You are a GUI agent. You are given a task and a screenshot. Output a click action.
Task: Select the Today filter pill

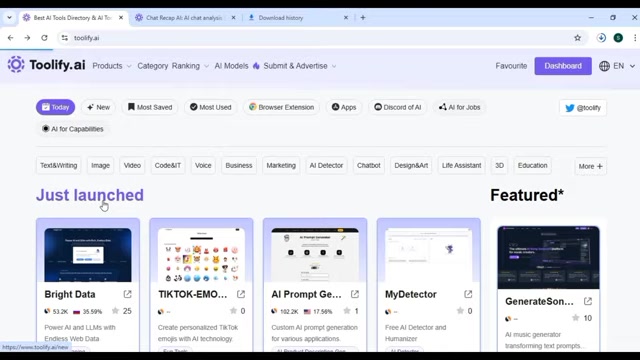tap(56, 107)
